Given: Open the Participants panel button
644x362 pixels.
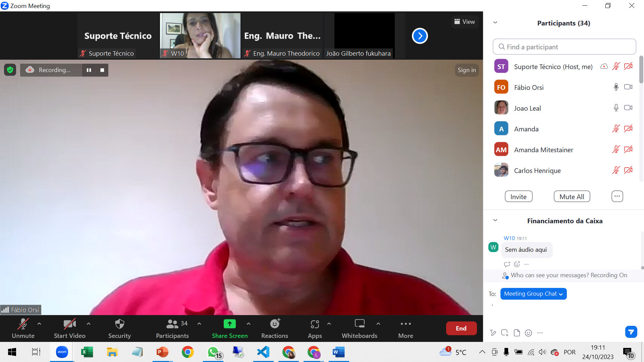Looking at the screenshot, I should click(172, 328).
